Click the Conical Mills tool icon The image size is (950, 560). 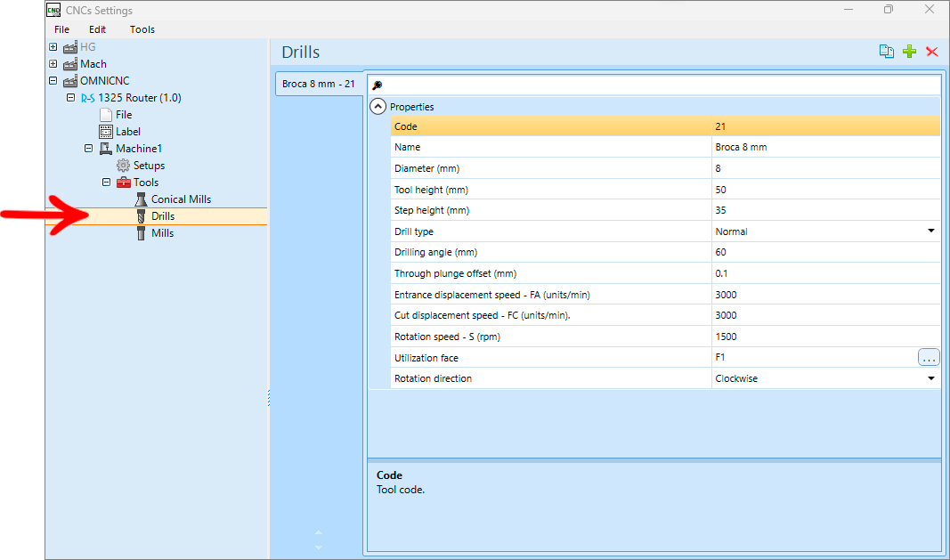(141, 199)
